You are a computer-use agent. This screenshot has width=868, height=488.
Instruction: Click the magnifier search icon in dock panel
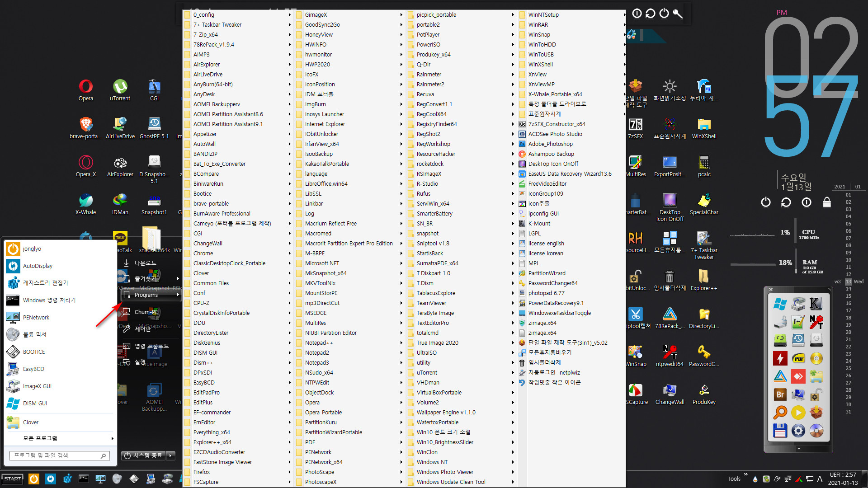(780, 413)
